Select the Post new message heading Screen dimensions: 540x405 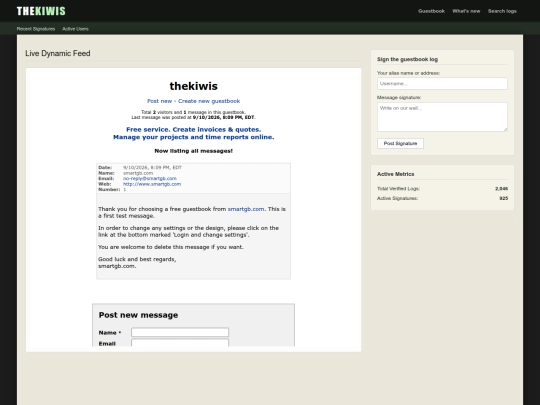pos(138,315)
